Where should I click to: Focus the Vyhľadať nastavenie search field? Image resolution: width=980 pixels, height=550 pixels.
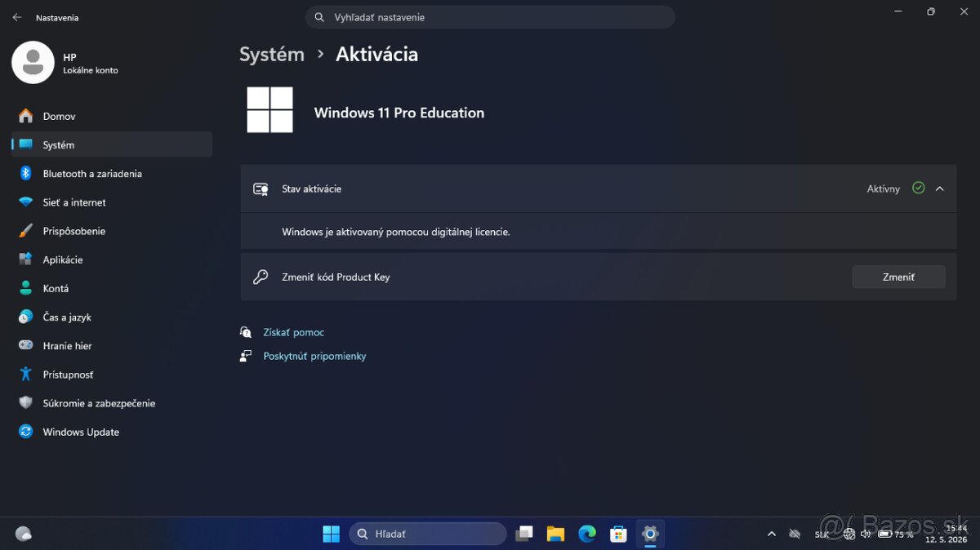(490, 17)
